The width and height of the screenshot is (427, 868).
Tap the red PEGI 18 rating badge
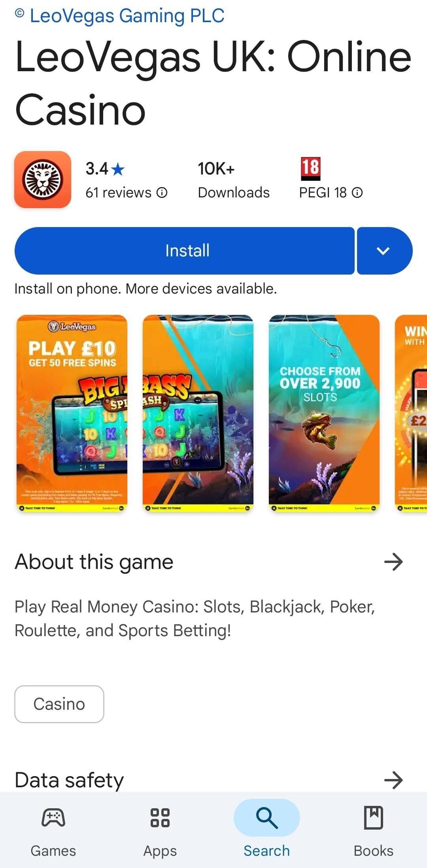(310, 169)
